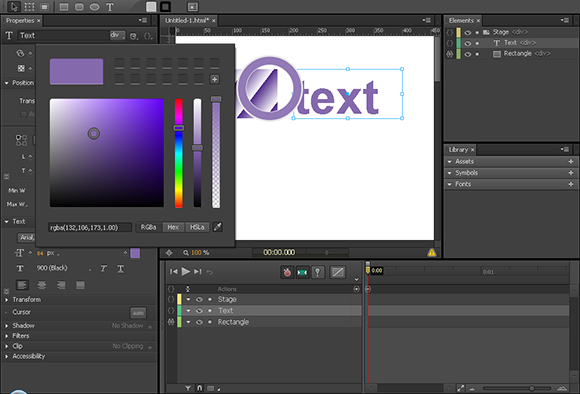Switch color format to Hex
Screen dimensions: 580x394
pos(173,227)
